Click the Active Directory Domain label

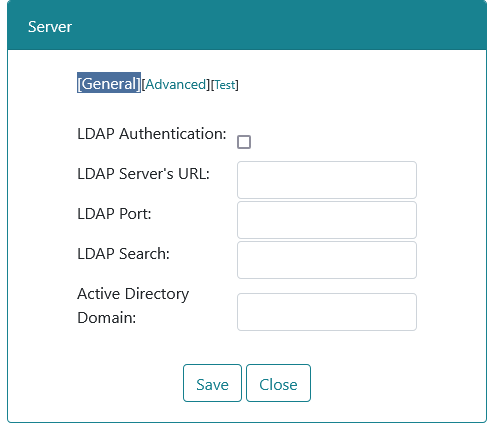[x=133, y=306]
